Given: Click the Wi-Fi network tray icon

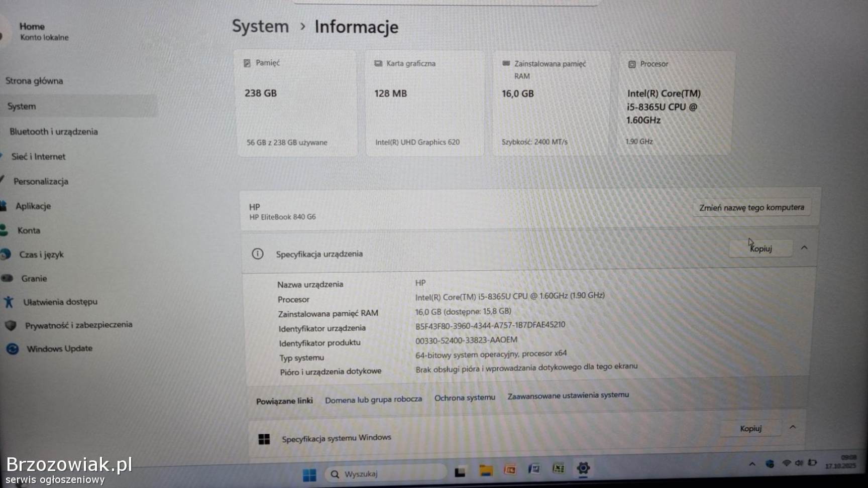Looking at the screenshot, I should 786,463.
